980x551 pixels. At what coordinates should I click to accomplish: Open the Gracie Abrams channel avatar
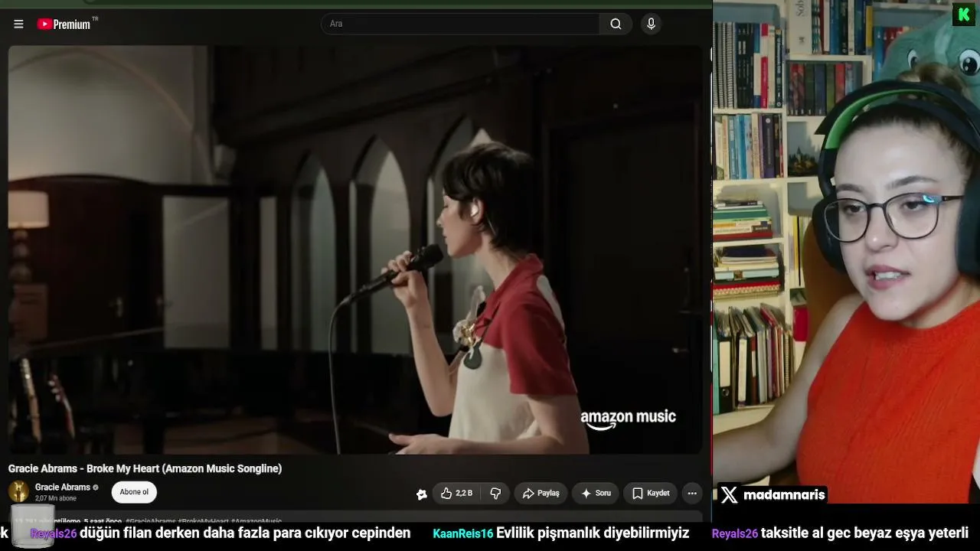[19, 491]
